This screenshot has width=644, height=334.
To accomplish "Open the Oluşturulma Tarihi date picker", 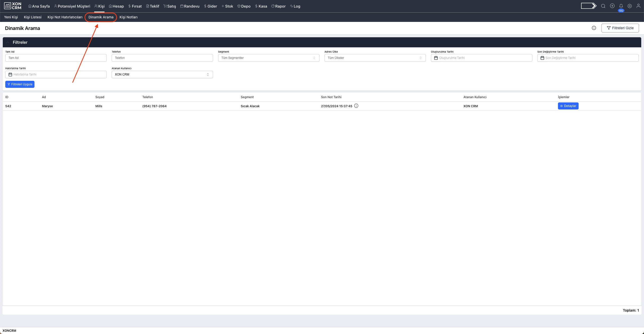I will point(481,58).
